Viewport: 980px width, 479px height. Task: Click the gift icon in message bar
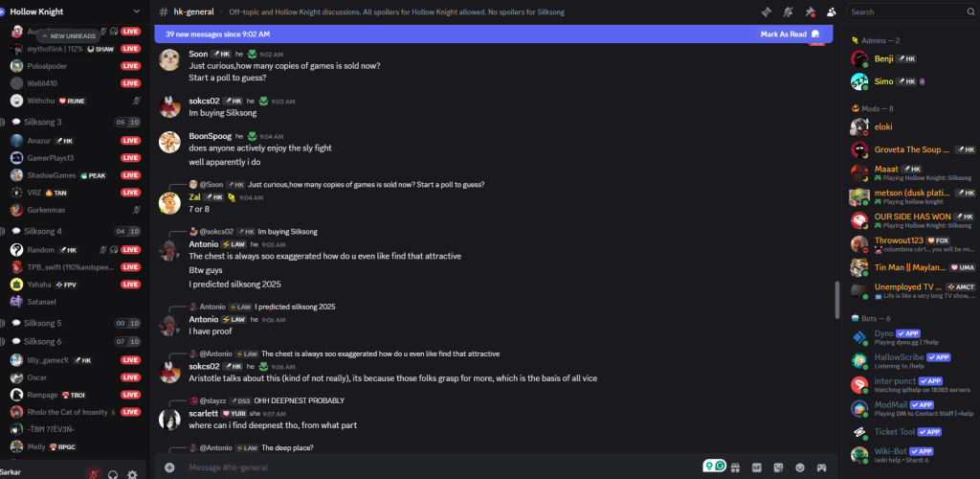(x=735, y=468)
